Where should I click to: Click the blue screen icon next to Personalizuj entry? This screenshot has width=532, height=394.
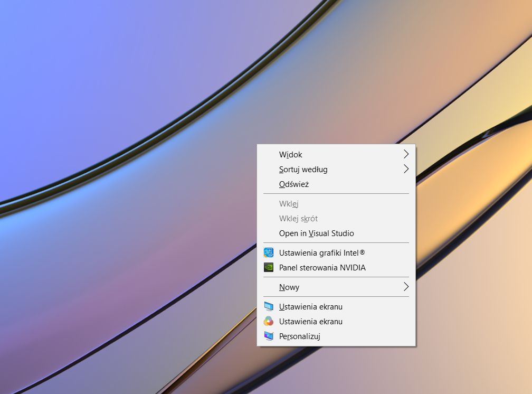click(269, 336)
